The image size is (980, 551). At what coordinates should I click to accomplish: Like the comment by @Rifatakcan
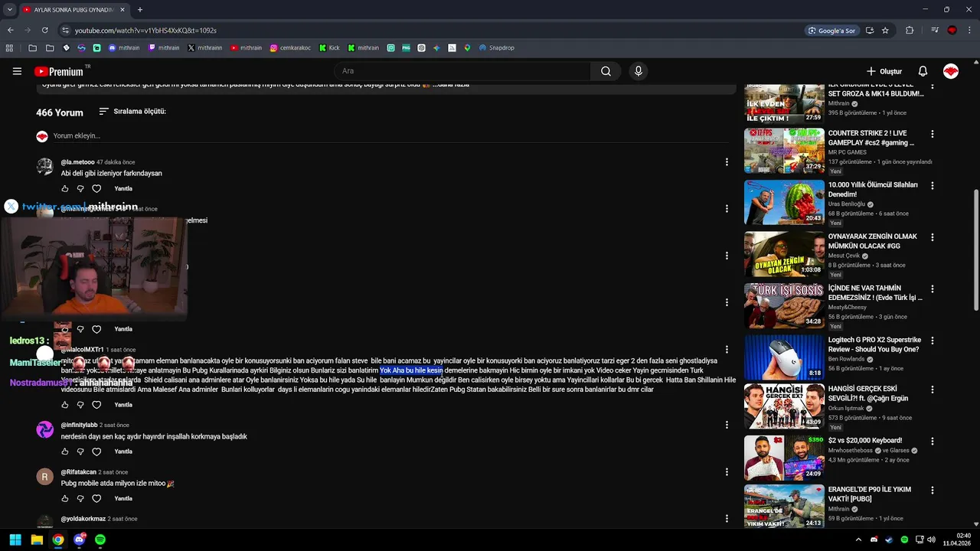point(64,498)
